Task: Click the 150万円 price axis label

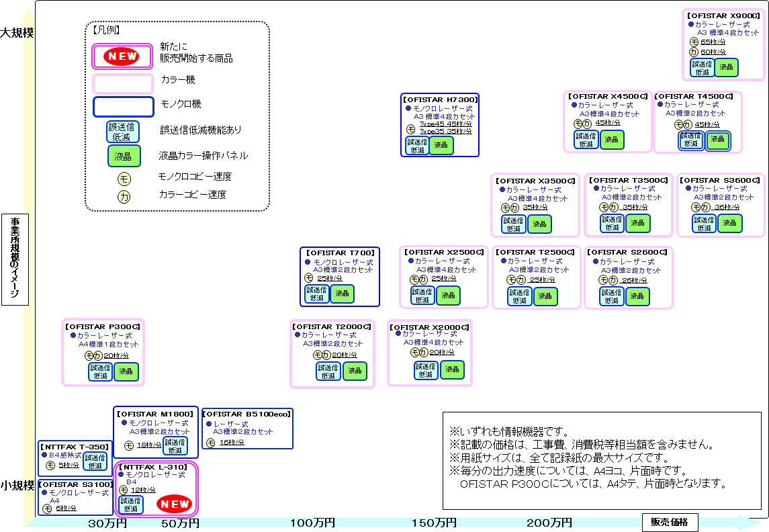Action: 434,523
